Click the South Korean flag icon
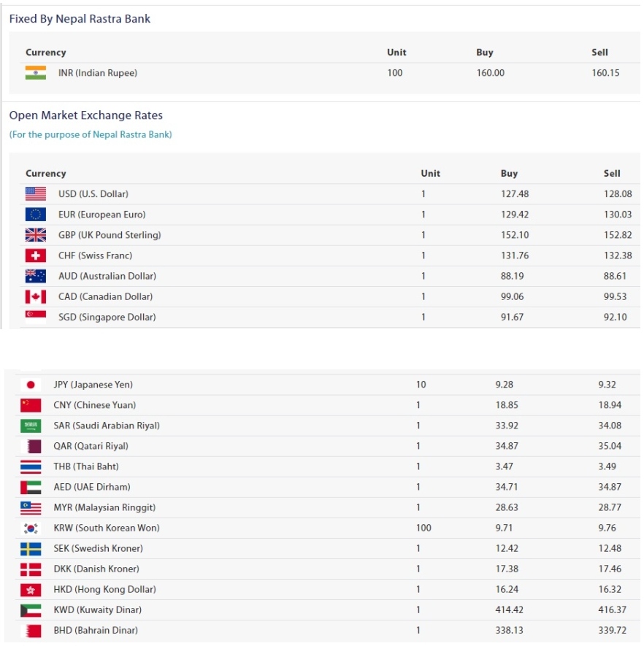The width and height of the screenshot is (644, 646). click(31, 528)
